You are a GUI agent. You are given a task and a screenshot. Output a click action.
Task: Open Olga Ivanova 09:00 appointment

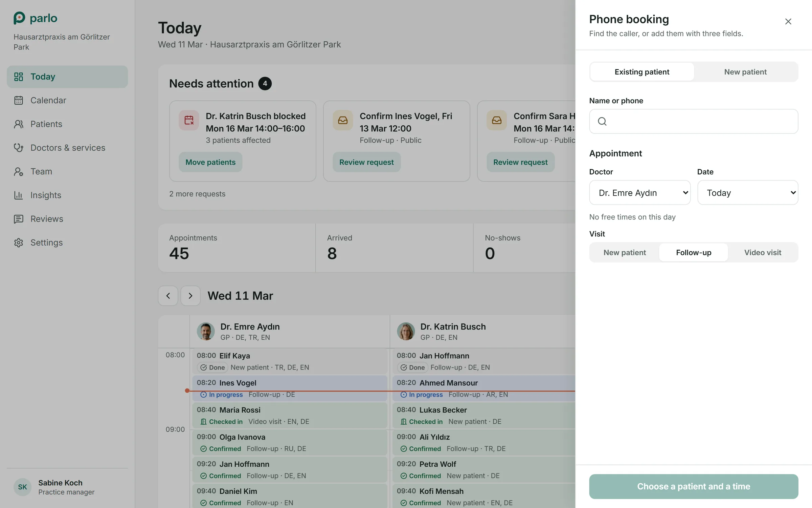pyautogui.click(x=290, y=443)
